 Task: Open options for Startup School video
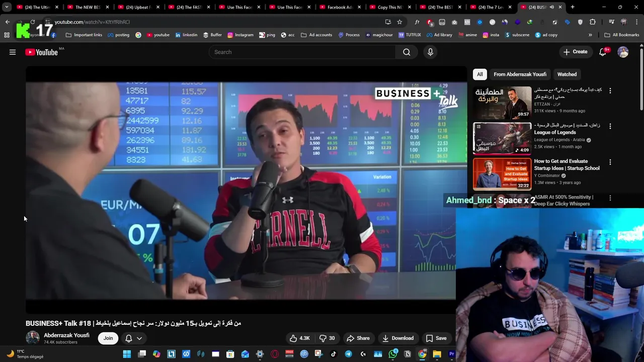point(610,162)
